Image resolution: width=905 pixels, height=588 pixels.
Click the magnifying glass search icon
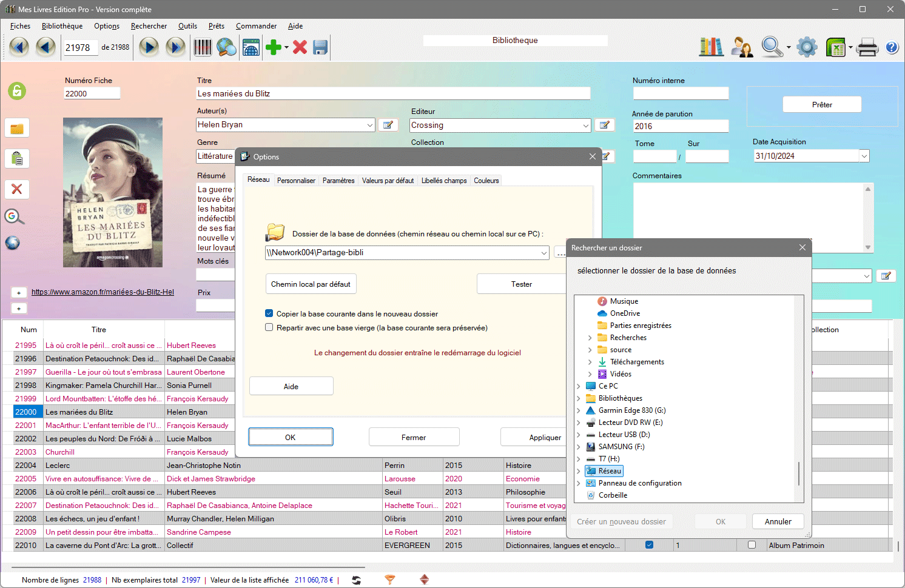pyautogui.click(x=772, y=47)
